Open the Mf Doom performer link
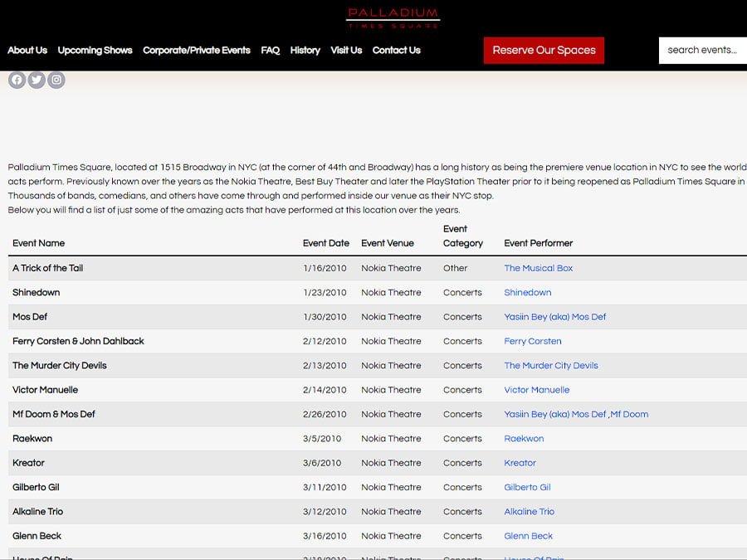 [x=629, y=414]
